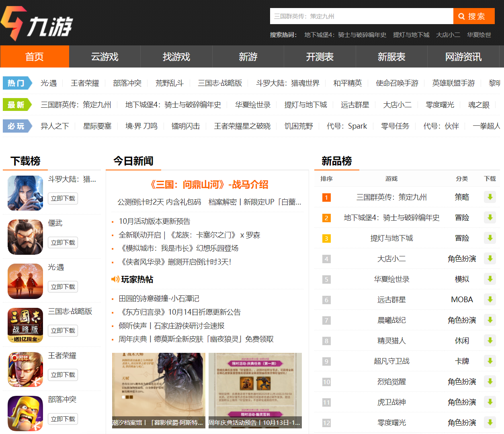Select the 网游资讯 menu item
The width and height of the screenshot is (504, 434).
pyautogui.click(x=464, y=57)
